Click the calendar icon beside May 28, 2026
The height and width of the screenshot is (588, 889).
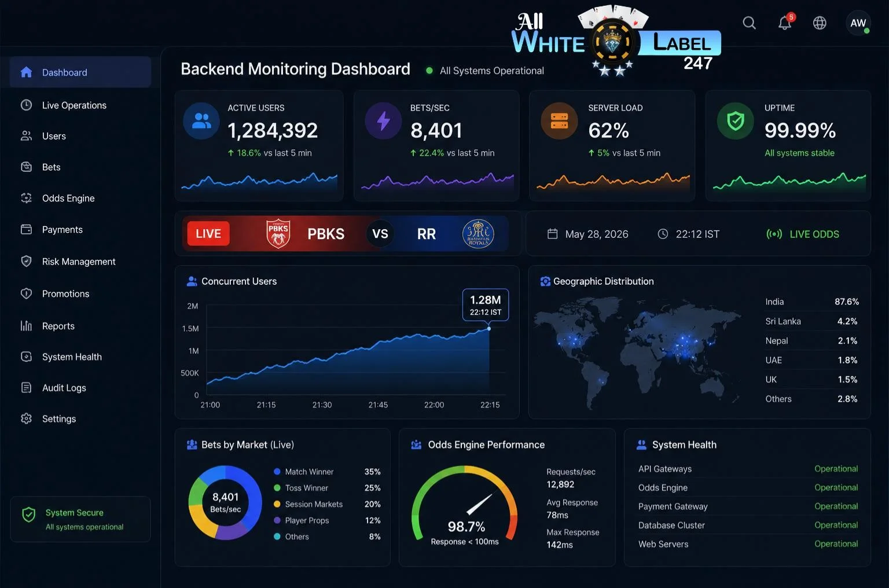click(x=553, y=234)
